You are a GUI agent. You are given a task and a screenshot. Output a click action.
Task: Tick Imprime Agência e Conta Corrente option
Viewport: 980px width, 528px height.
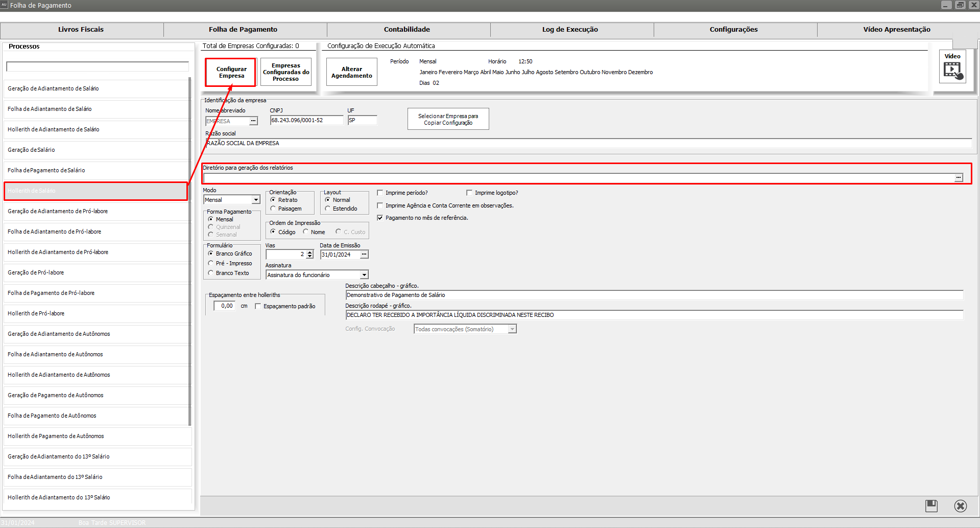pos(380,205)
